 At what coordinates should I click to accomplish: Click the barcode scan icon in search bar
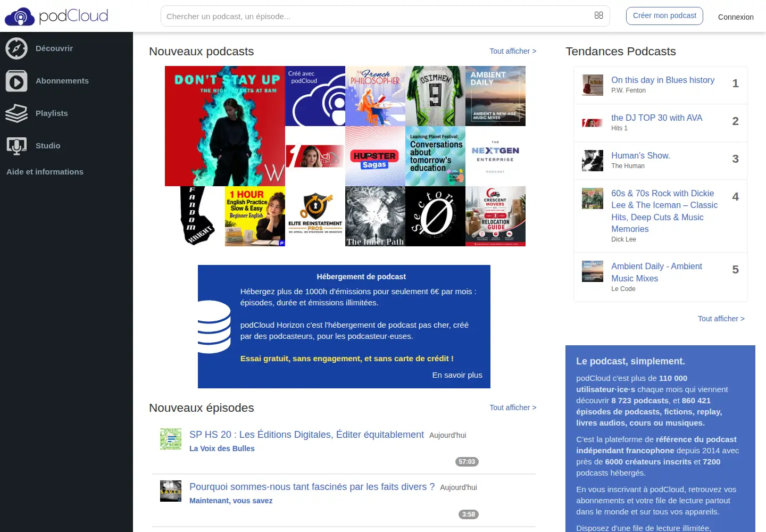coord(598,15)
